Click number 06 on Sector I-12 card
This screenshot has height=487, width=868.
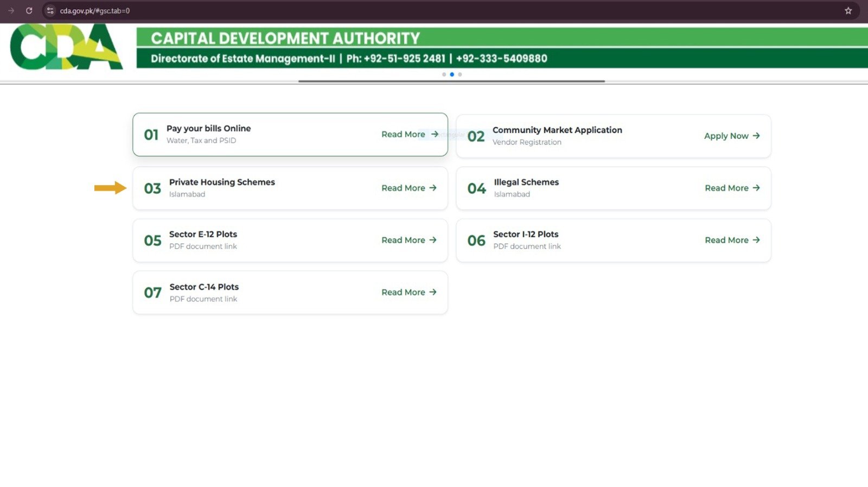click(x=476, y=241)
